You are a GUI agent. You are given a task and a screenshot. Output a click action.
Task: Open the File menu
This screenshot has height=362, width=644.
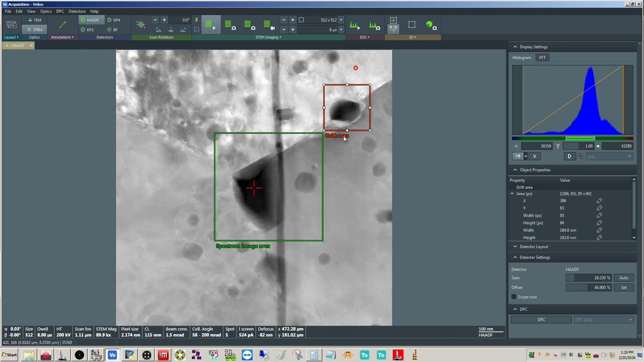point(8,11)
